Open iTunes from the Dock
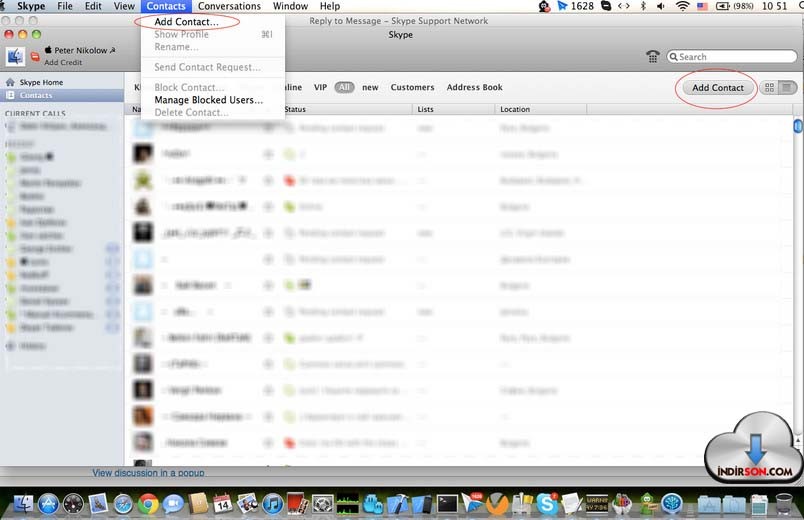Viewport: 804px width, 520px height. click(x=273, y=504)
